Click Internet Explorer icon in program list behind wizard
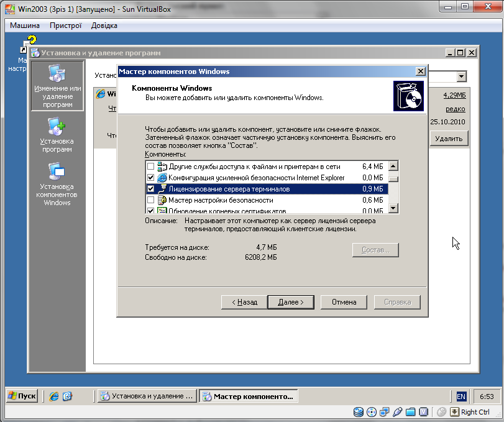The image size is (504, 422). tap(101, 94)
